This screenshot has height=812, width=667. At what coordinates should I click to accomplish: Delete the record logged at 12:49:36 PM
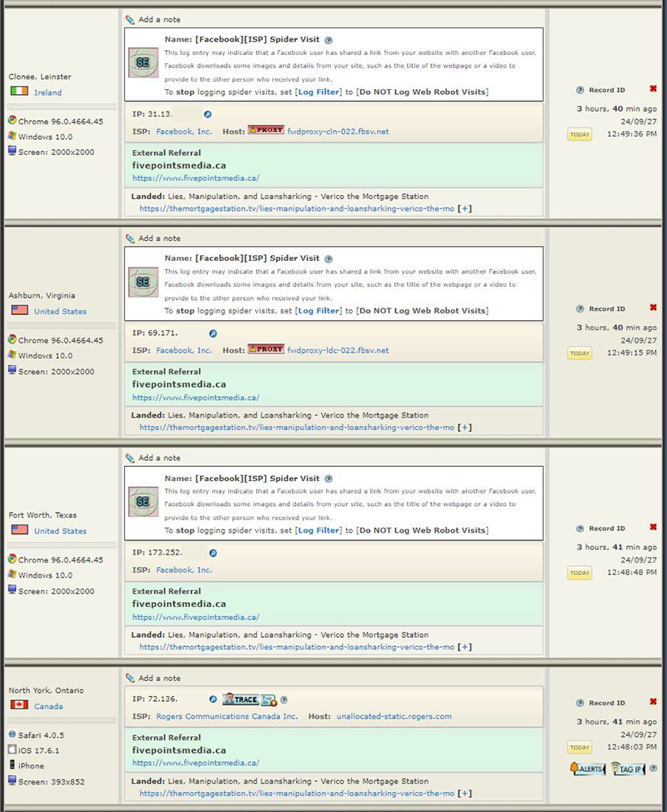pyautogui.click(x=653, y=89)
